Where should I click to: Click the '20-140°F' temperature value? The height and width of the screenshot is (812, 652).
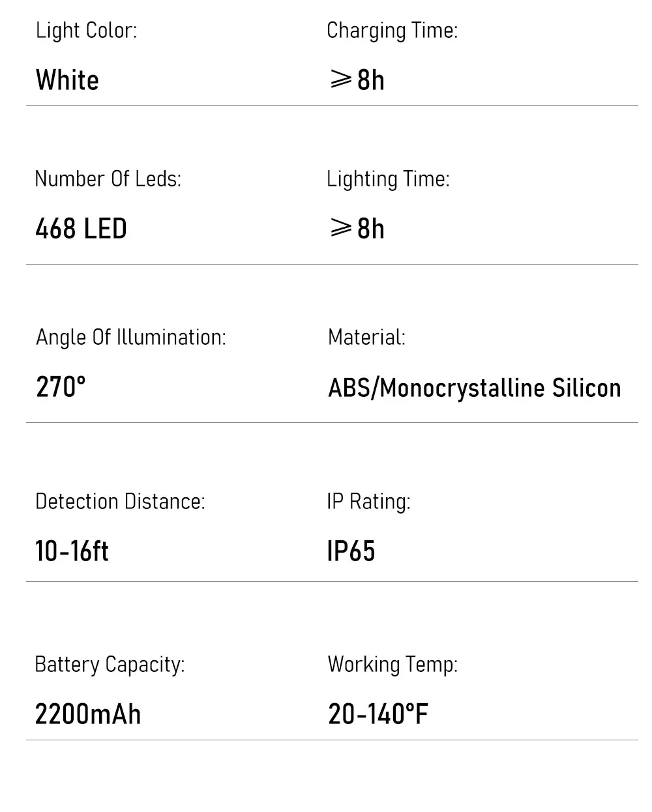click(378, 714)
